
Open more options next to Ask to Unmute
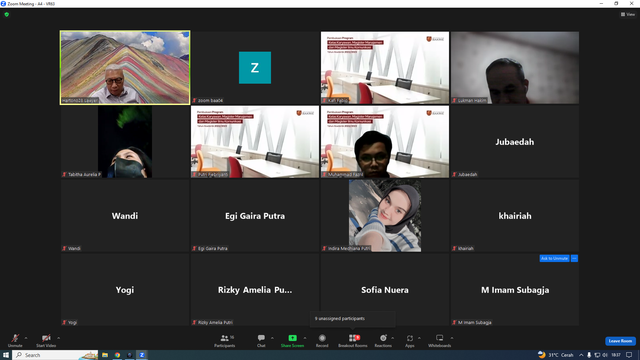tap(574, 258)
